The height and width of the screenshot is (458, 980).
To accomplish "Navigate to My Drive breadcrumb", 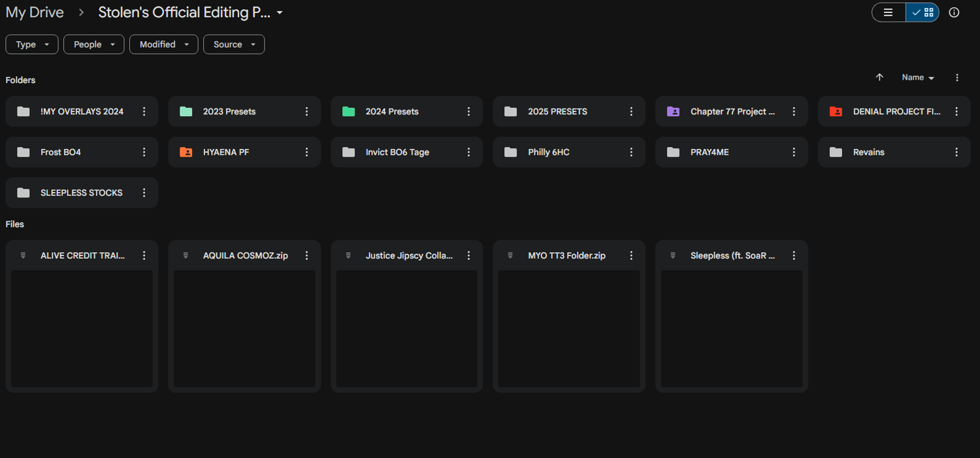I will point(35,12).
